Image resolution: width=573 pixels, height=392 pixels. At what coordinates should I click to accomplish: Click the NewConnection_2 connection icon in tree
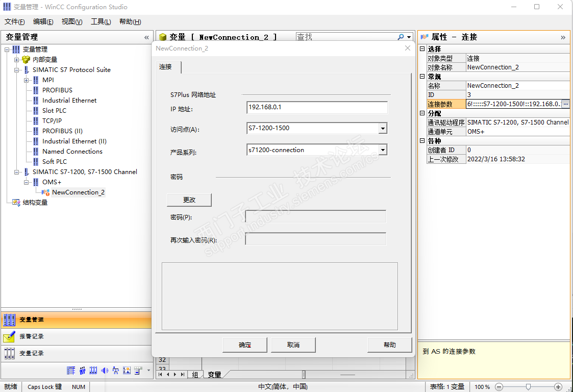tap(46, 192)
